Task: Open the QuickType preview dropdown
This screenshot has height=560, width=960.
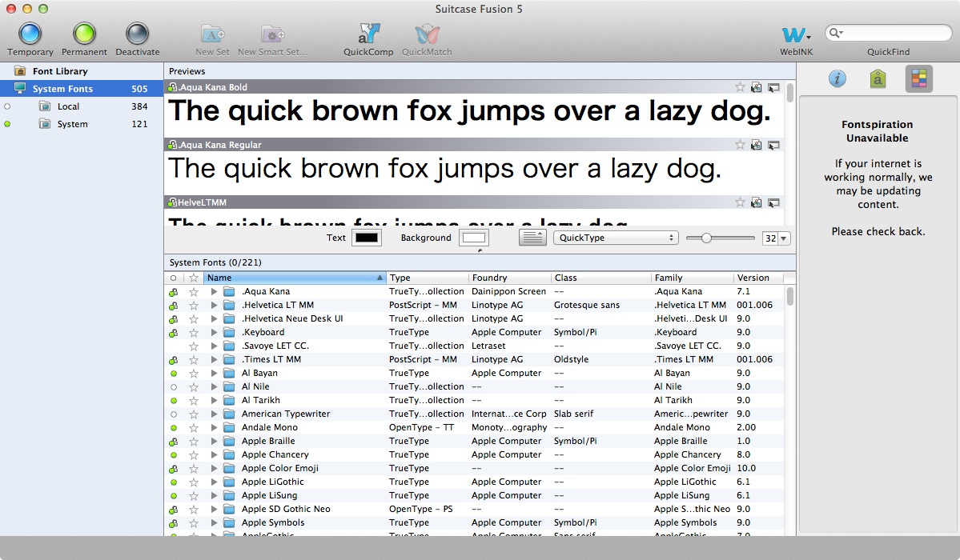Action: click(616, 238)
